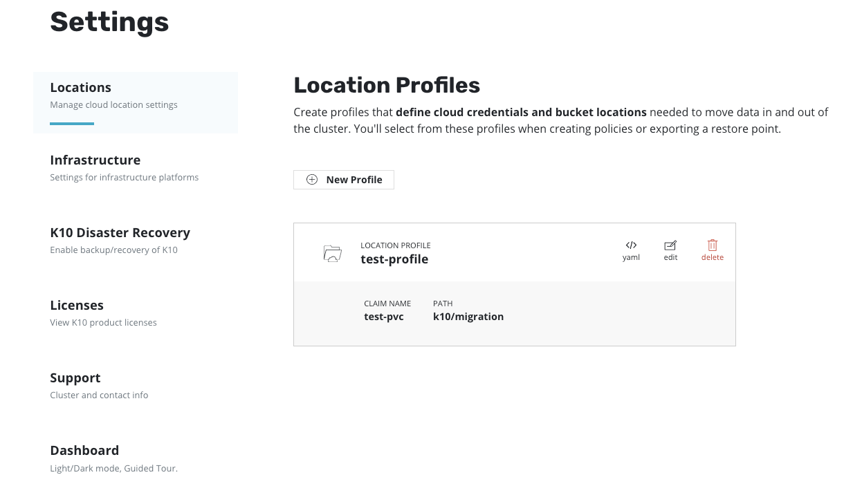Click the location profile folder icon
Image resolution: width=862 pixels, height=504 pixels.
point(332,252)
